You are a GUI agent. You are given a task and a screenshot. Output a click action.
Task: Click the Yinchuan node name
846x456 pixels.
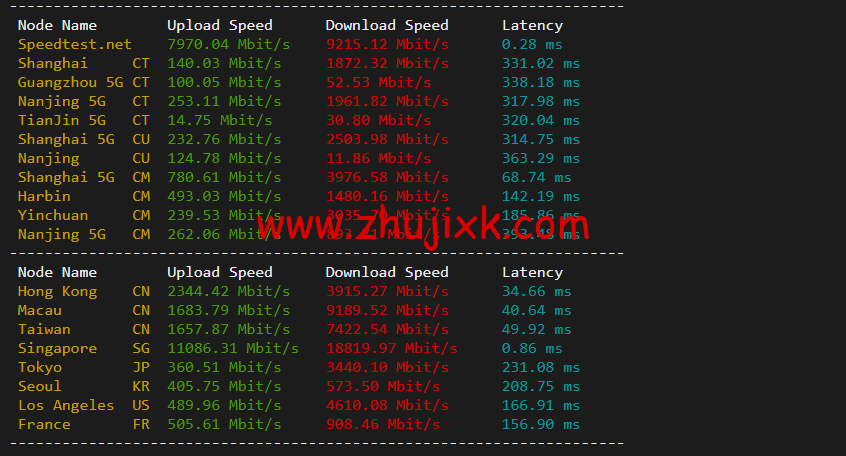coord(53,215)
